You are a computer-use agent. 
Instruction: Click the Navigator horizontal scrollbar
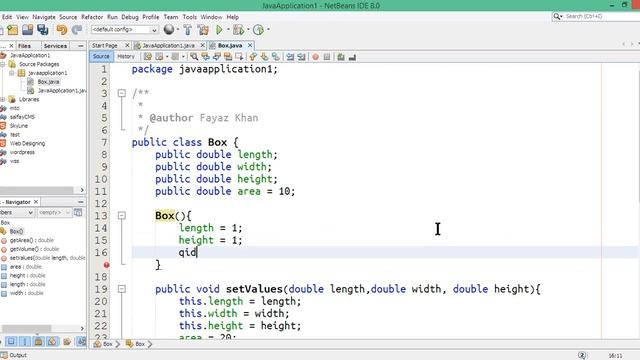click(x=27, y=328)
